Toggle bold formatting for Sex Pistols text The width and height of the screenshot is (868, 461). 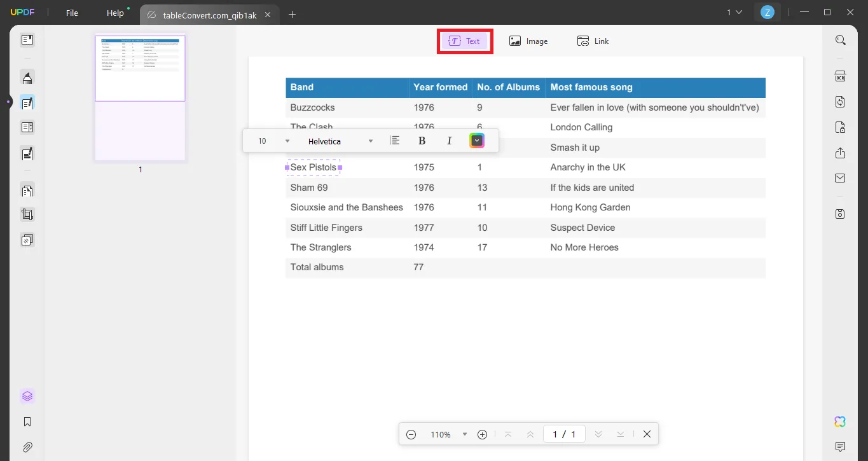coord(422,140)
